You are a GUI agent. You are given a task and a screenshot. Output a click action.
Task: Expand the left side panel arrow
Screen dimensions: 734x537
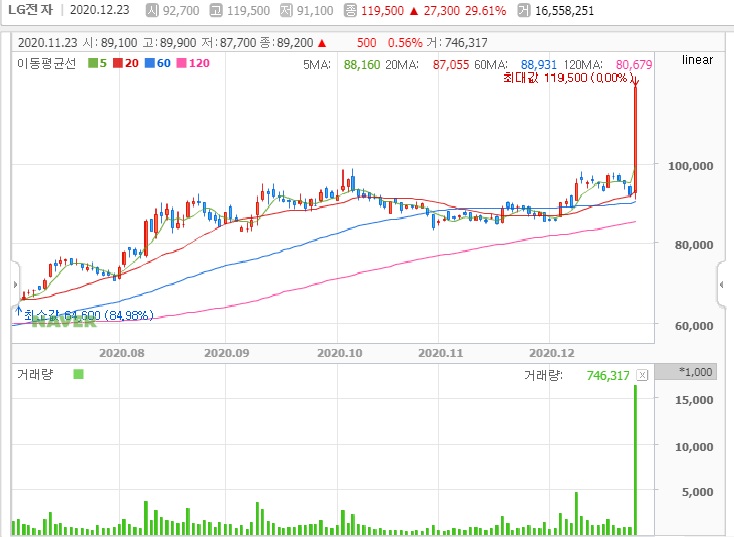click(15, 284)
